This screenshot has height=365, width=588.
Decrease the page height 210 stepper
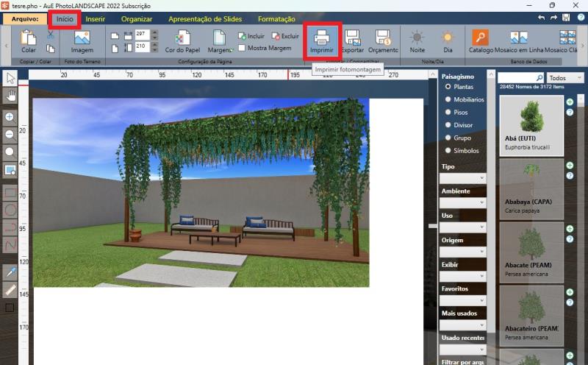click(x=155, y=49)
